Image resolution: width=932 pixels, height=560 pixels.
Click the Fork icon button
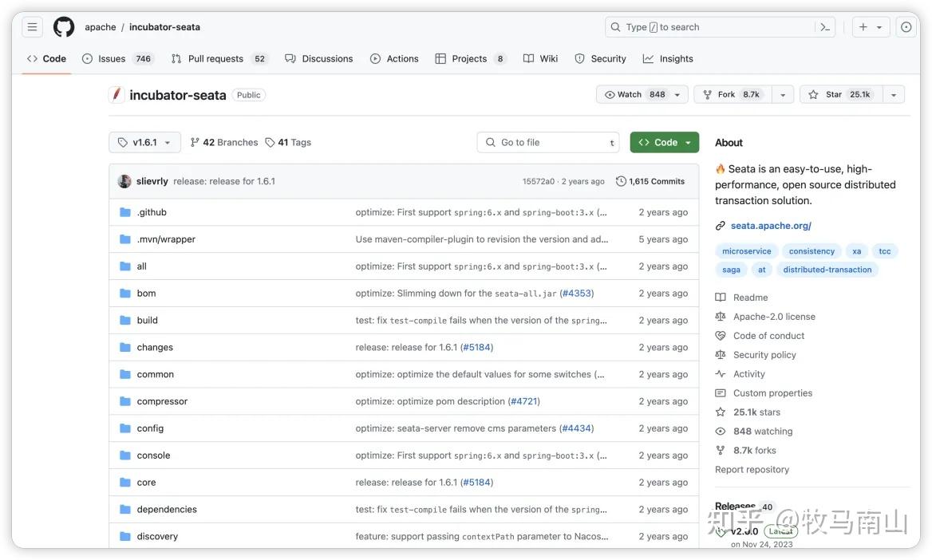tap(733, 94)
